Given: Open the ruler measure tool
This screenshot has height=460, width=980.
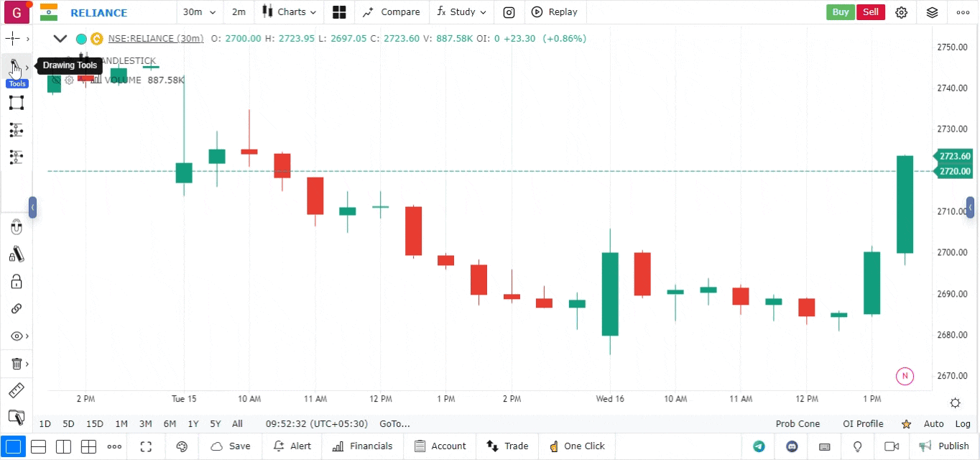Looking at the screenshot, I should pyautogui.click(x=16, y=391).
